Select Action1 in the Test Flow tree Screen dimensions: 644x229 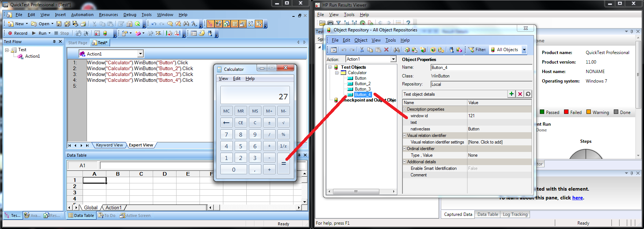(x=33, y=56)
